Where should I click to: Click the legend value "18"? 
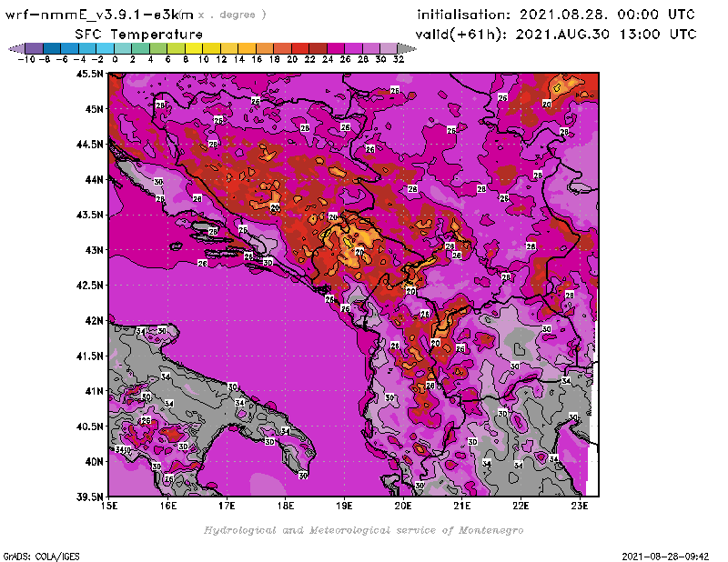click(x=275, y=59)
